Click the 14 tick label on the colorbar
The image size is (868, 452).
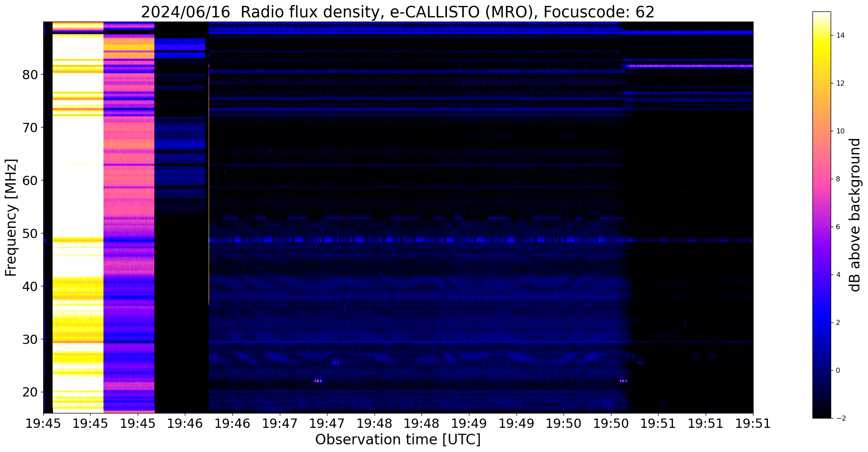point(839,36)
